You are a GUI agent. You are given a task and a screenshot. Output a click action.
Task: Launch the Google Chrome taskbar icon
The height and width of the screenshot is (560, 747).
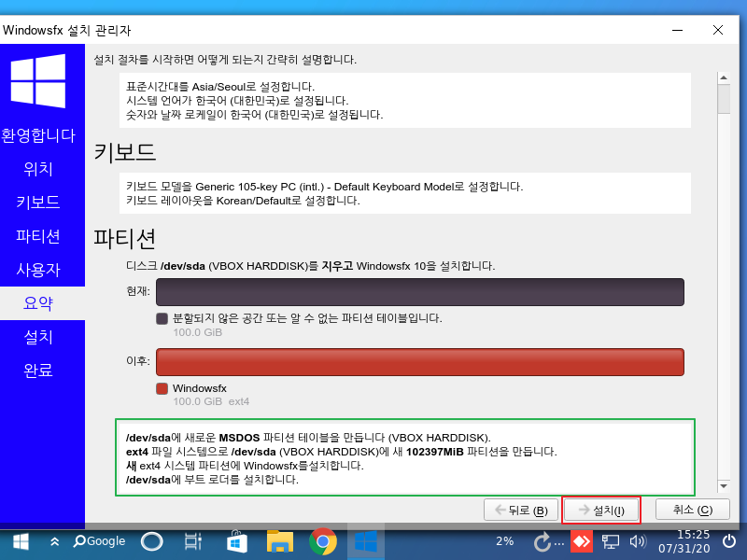pos(322,541)
